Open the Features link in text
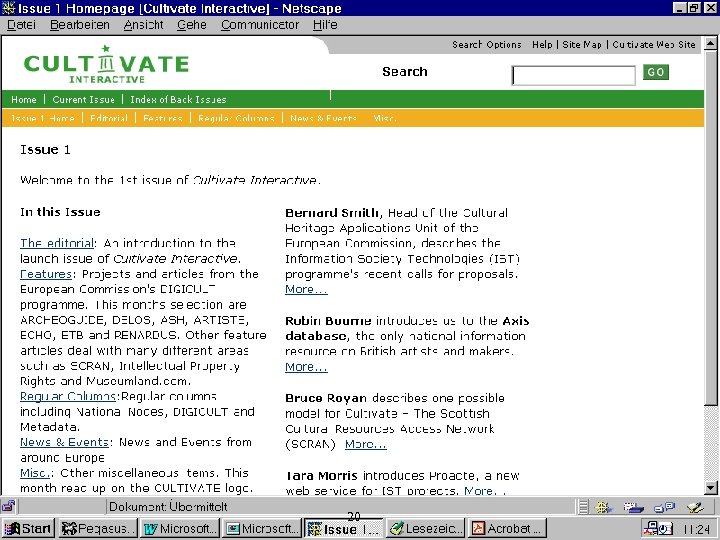The width and height of the screenshot is (720, 540). pos(46,274)
